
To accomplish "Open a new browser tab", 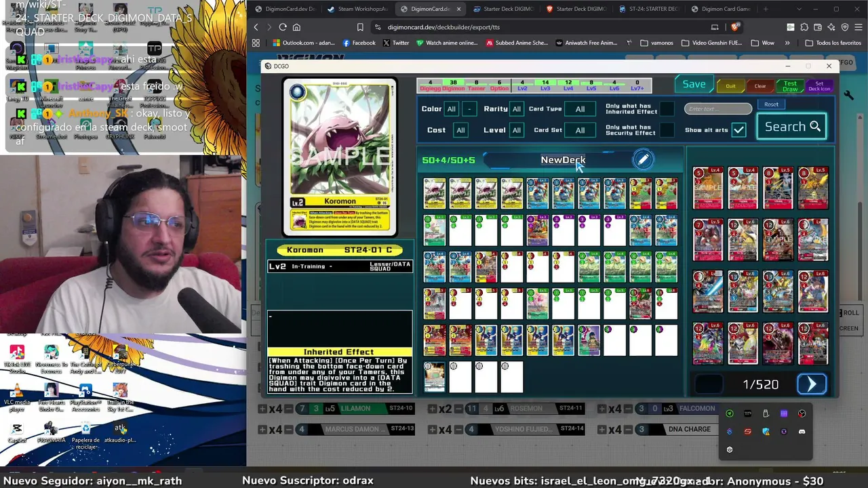I will 766,9.
